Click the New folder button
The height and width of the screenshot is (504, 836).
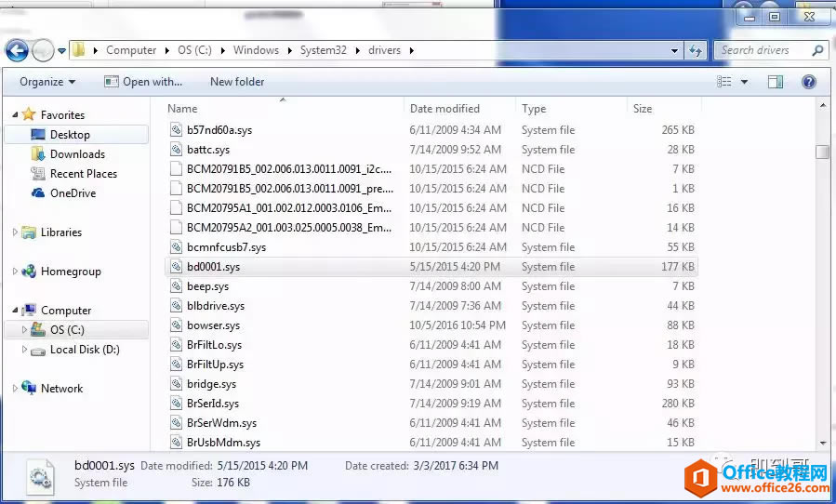pyautogui.click(x=237, y=82)
